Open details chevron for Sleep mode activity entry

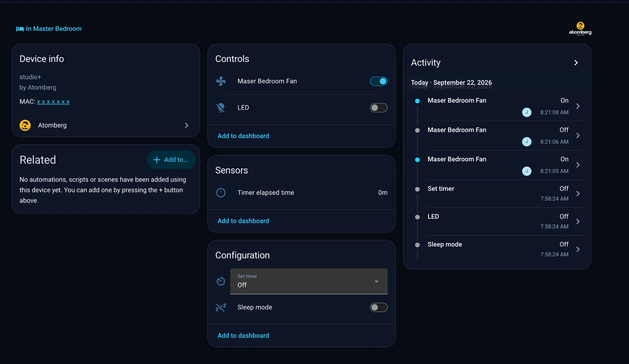click(578, 249)
